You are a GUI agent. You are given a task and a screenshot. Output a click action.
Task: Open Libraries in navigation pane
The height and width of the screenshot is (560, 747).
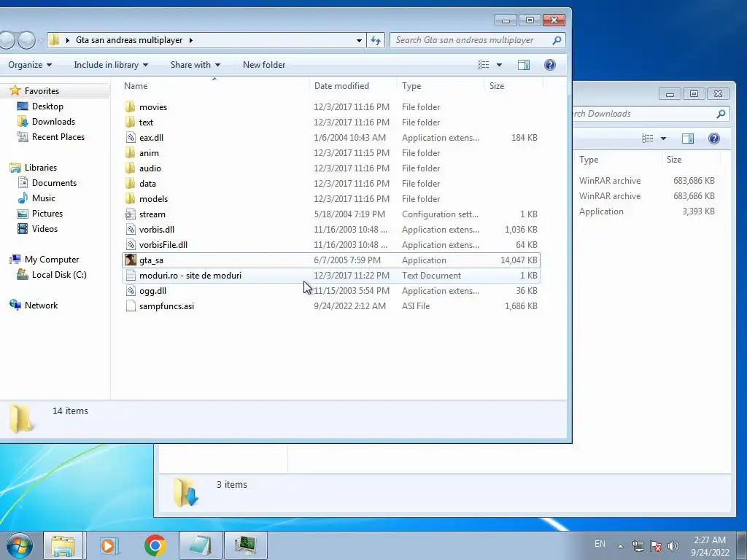coord(41,168)
